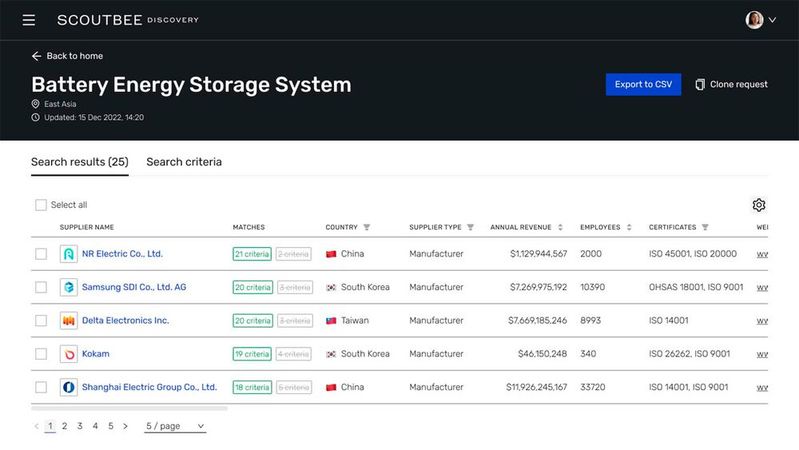The width and height of the screenshot is (799, 450).
Task: Open the 5 / page dropdown
Action: [175, 426]
